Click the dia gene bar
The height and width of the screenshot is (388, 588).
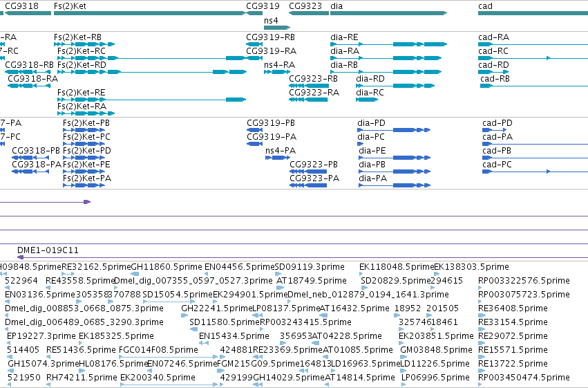[x=389, y=13]
